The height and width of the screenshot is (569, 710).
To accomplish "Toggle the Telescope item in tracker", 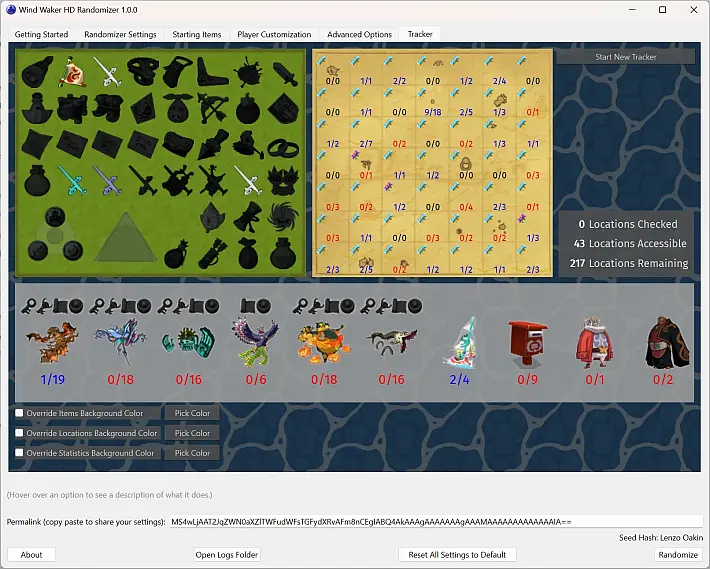I will [38, 71].
